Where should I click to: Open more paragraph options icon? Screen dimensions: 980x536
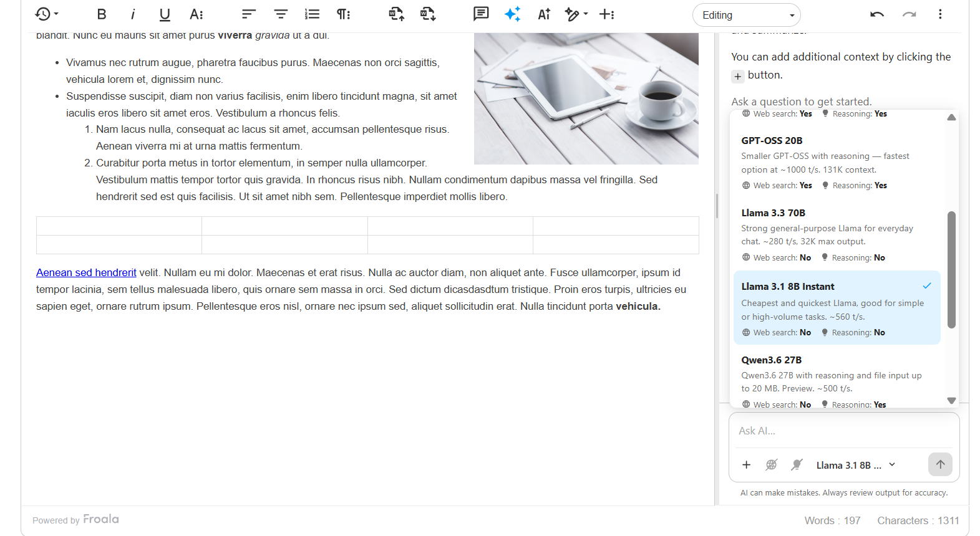[344, 14]
